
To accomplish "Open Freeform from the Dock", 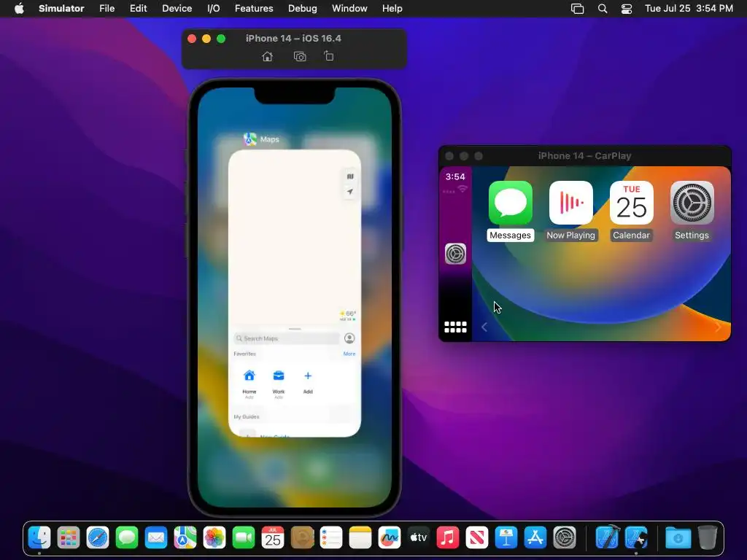I will click(x=390, y=538).
